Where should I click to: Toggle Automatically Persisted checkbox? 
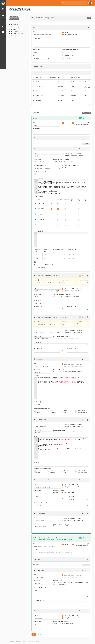tap(63, 34)
